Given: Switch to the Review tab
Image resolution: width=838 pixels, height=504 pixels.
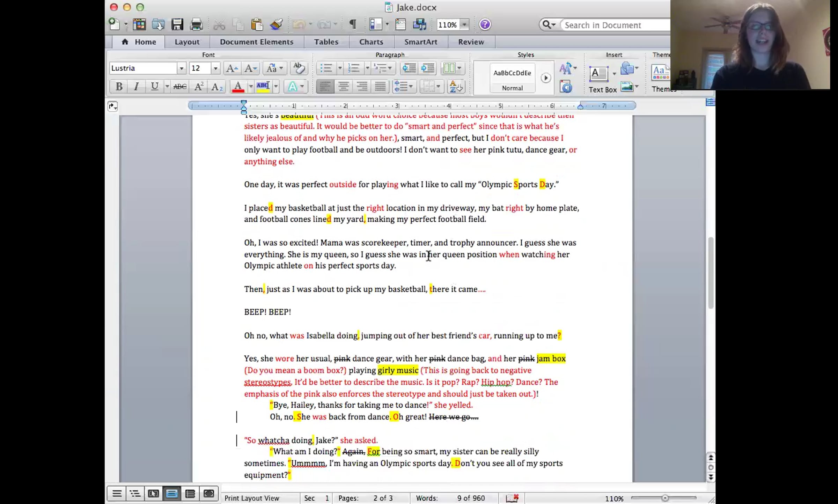Looking at the screenshot, I should coord(471,42).
